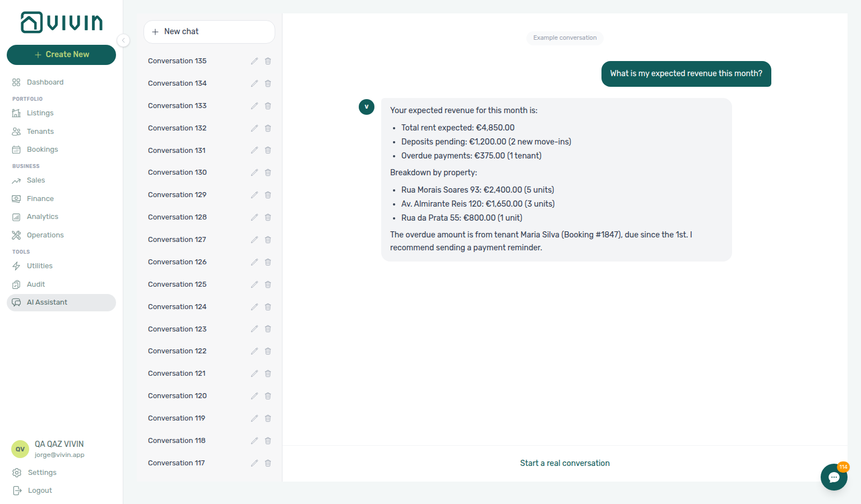Collapse the sidebar with the chevron button
This screenshot has height=504, width=861.
(123, 40)
